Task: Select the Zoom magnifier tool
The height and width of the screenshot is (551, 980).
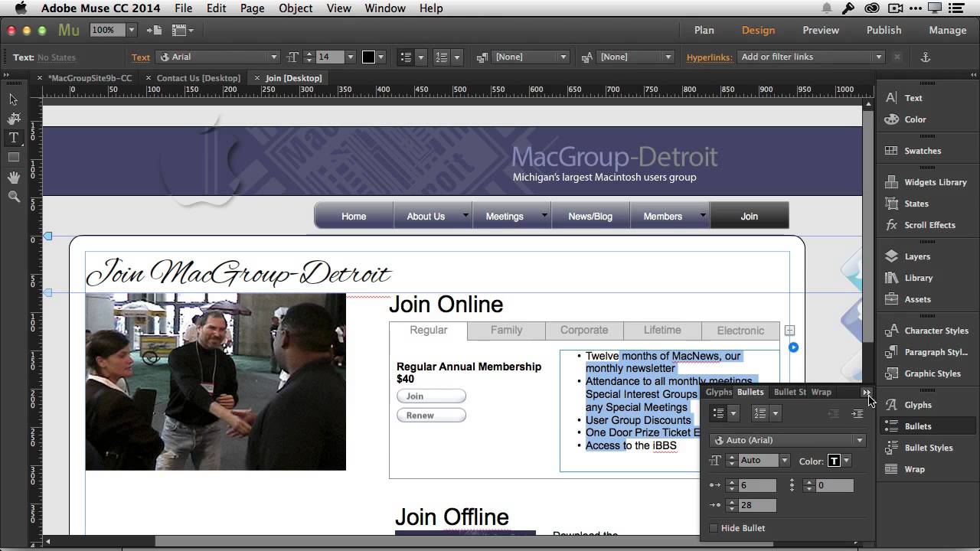Action: tap(14, 197)
